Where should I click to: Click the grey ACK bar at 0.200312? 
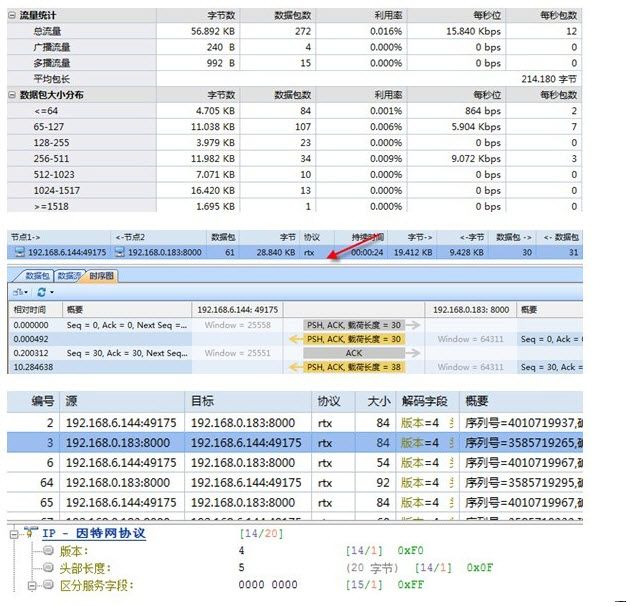(354, 353)
